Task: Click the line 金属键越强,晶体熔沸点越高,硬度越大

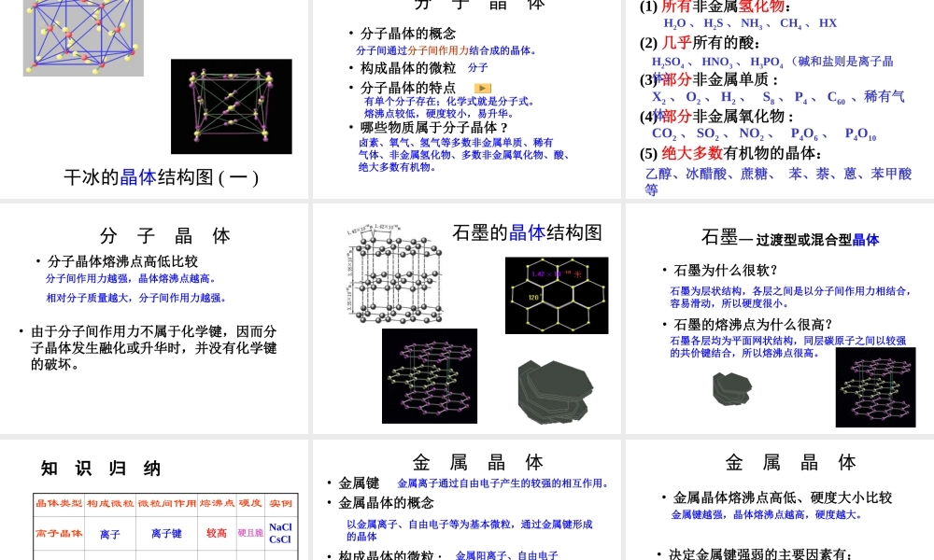Action: pos(767,515)
